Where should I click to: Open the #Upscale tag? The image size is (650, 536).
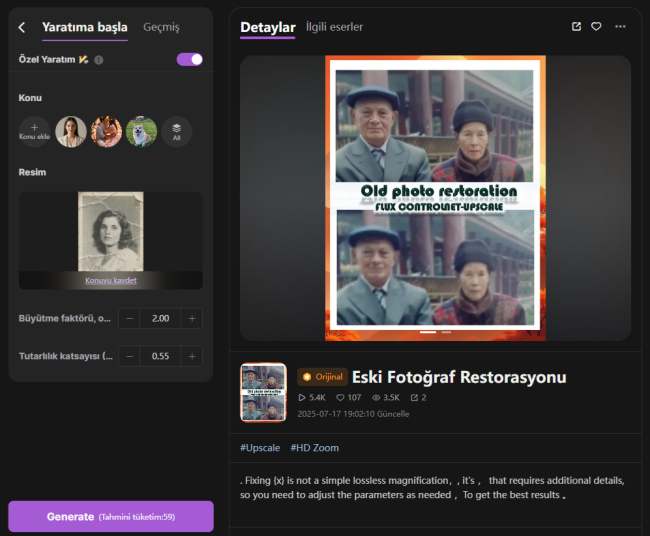click(x=260, y=448)
